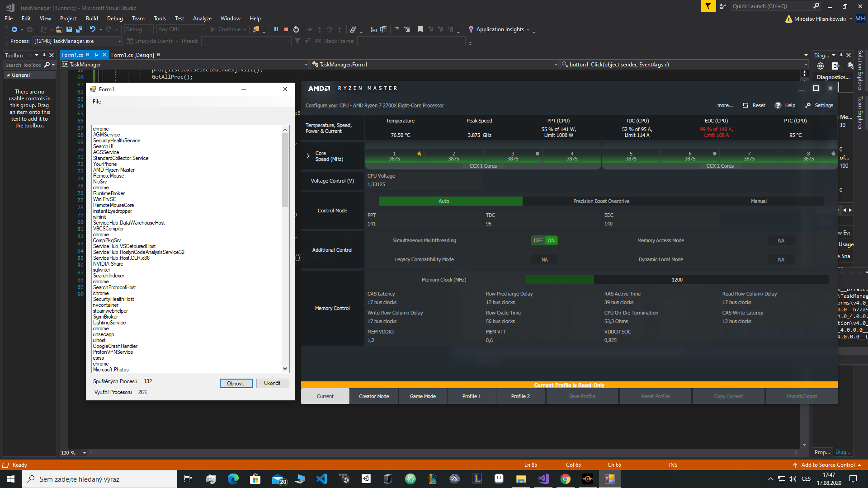Click the Diagnostics settings gear icon
868x488 pixels.
tap(820, 66)
